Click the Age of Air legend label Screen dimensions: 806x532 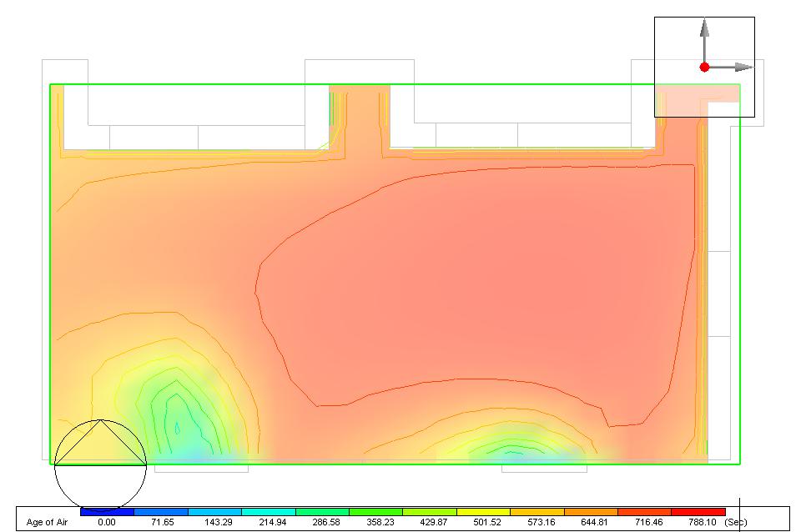pos(47,522)
